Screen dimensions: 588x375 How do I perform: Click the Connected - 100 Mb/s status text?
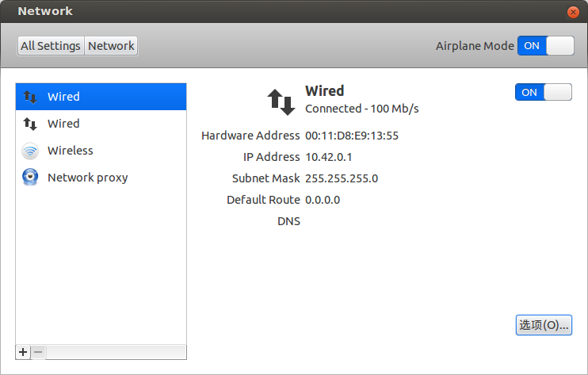click(361, 109)
